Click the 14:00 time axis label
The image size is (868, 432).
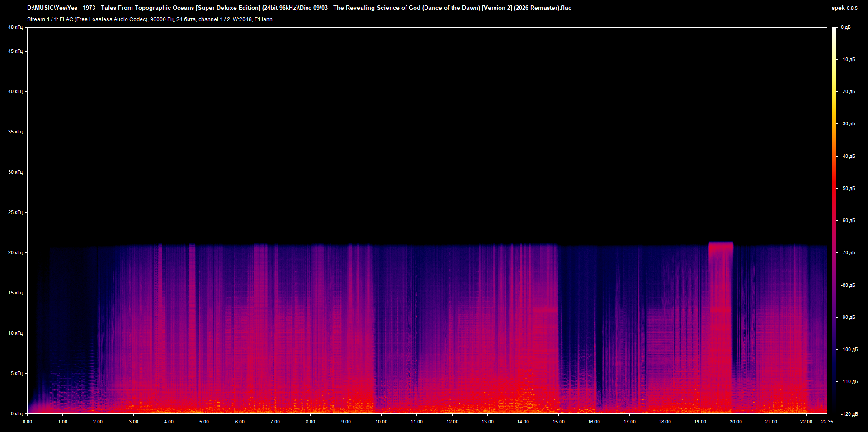pos(523,422)
